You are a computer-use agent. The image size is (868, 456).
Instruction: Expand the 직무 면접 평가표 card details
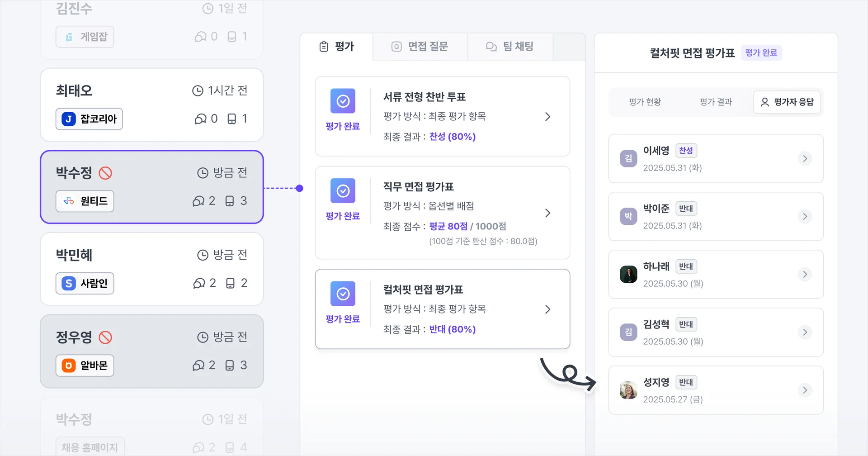[548, 213]
